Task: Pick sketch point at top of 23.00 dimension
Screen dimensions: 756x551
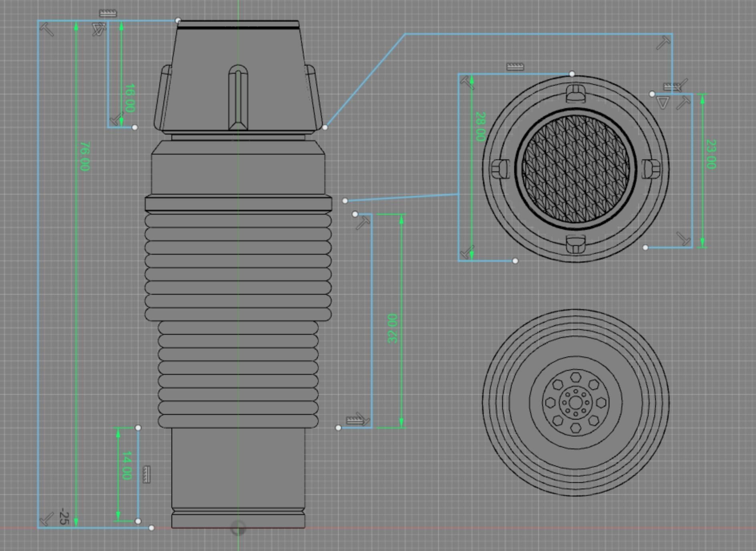Action: pos(652,94)
